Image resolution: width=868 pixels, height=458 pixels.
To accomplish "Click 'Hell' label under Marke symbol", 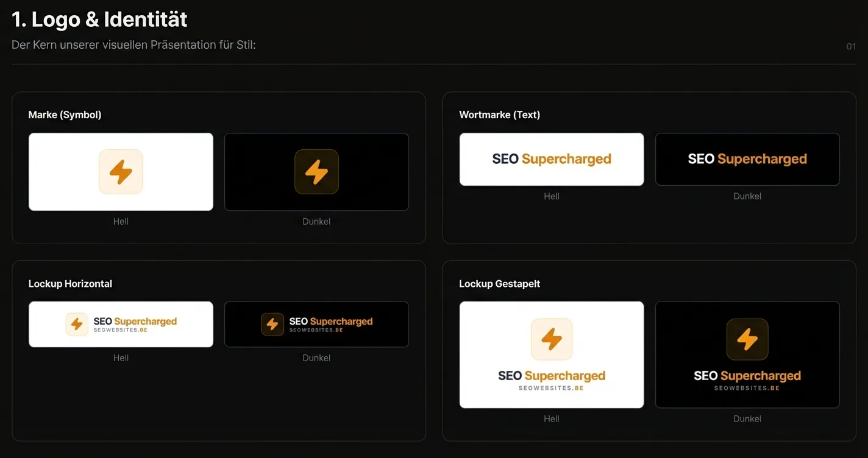I will coord(121,221).
